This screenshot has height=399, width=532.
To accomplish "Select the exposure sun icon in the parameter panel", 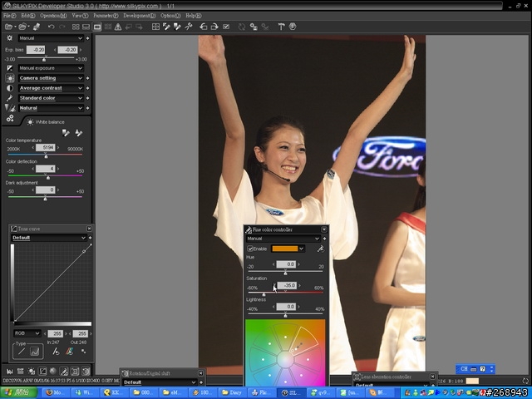I will (9, 38).
